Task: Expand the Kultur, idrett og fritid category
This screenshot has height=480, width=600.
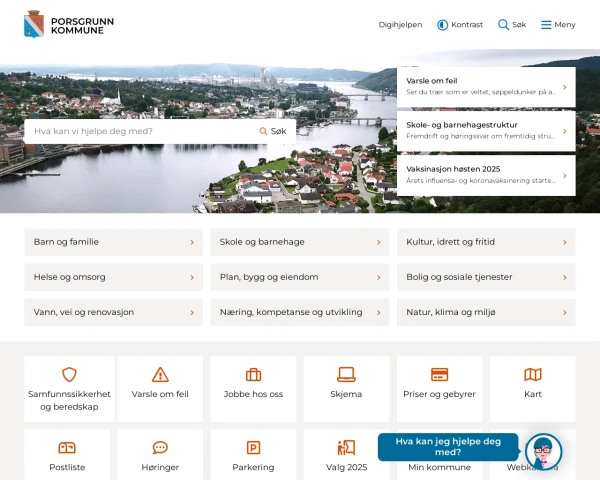Action: point(485,242)
